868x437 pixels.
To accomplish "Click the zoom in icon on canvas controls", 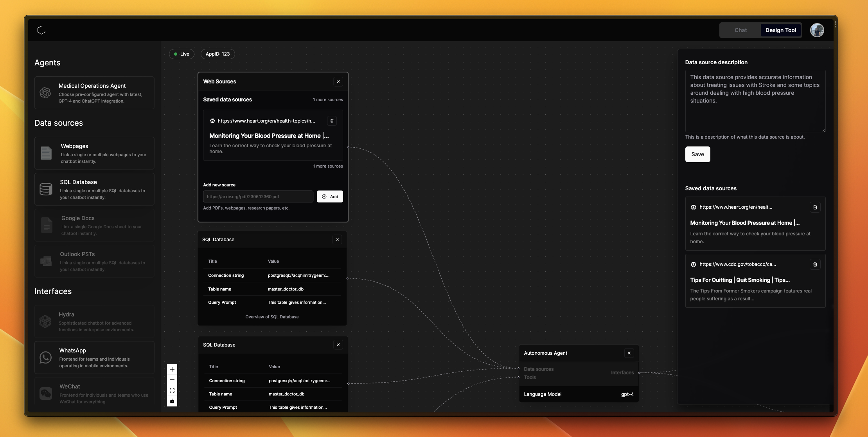I will 172,369.
